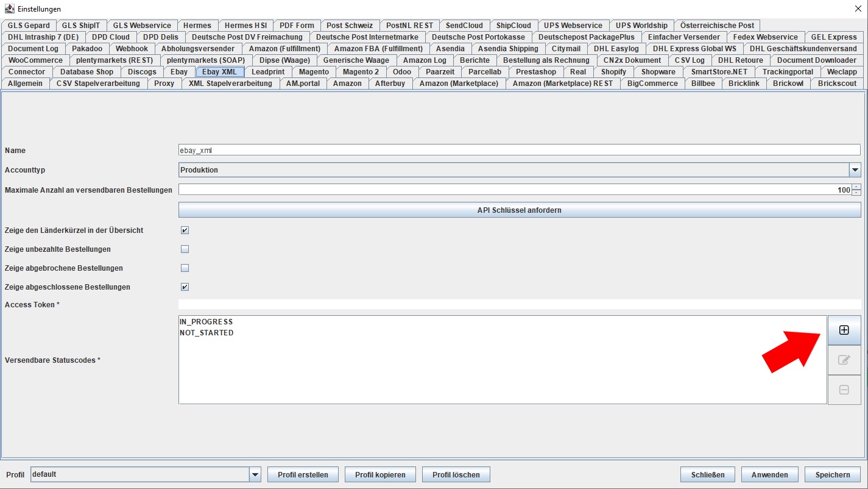Viewport: 868px width, 489px height.
Task: Click 'API Schlüssel anfordern' button
Action: coord(520,210)
